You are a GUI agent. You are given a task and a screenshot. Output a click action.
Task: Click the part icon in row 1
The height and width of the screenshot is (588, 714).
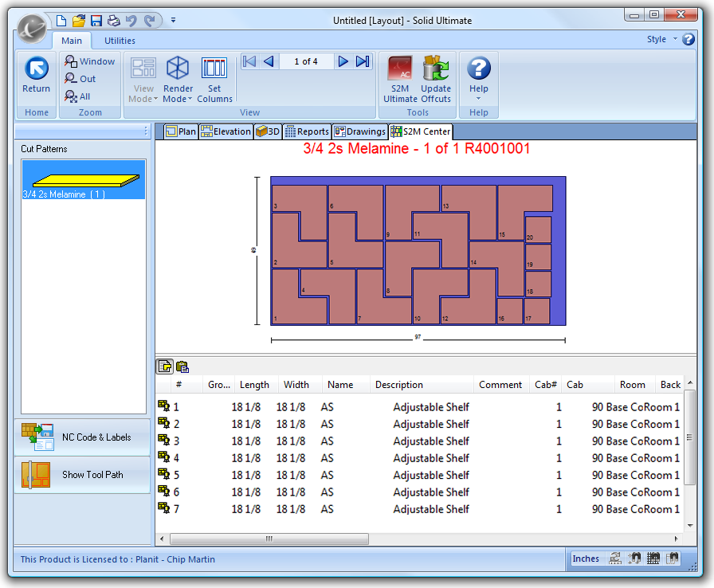pos(163,406)
